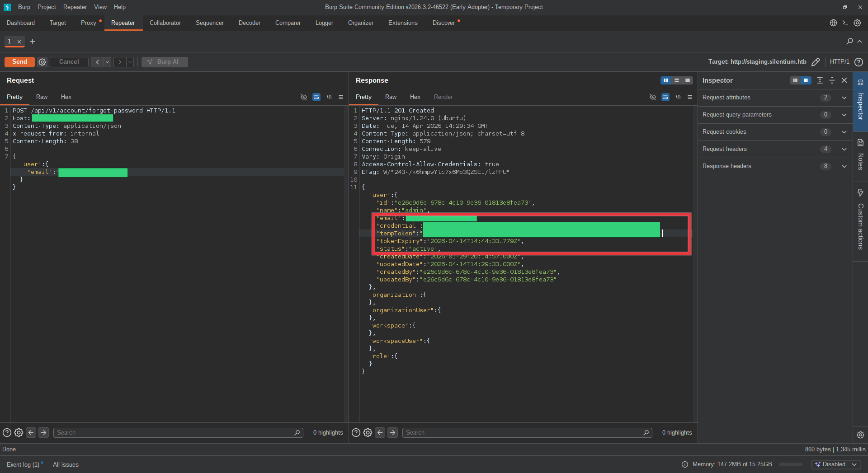Expand Request headers section
Image resolution: width=868 pixels, height=473 pixels.
coord(775,149)
